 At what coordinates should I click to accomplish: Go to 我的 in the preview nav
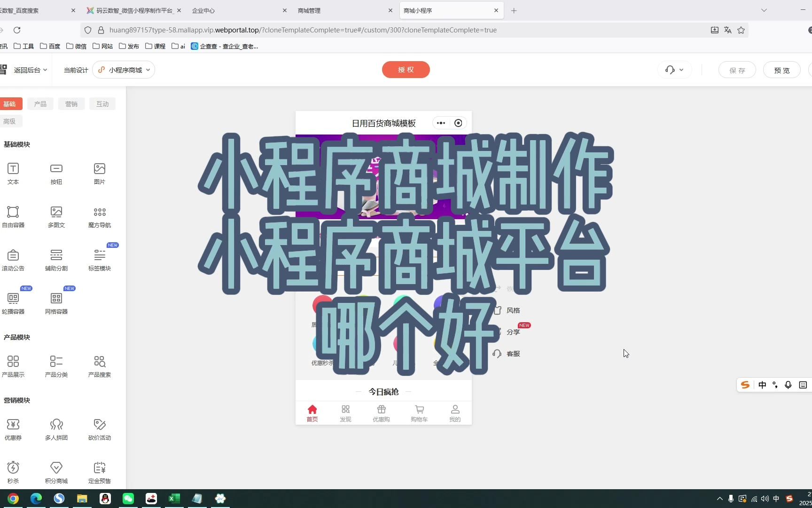(455, 413)
